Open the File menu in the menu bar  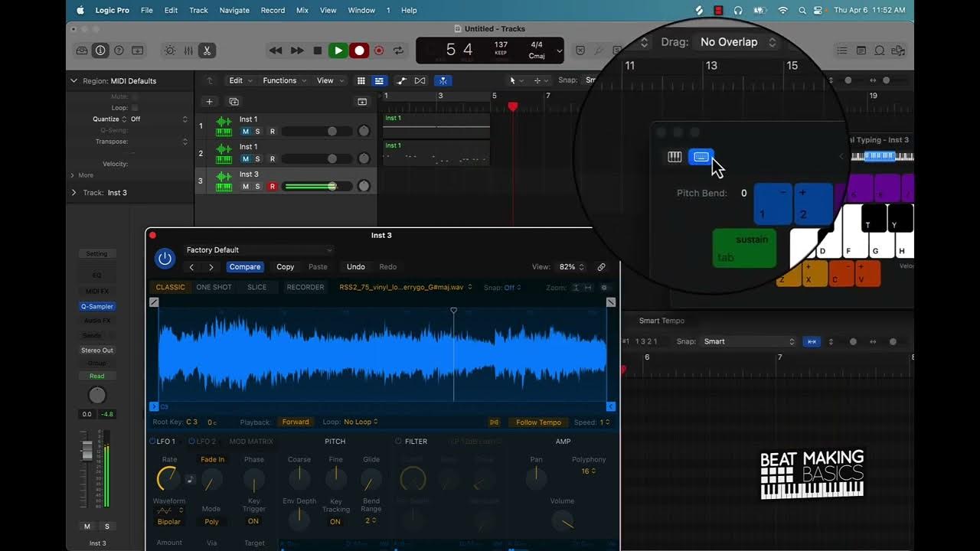click(146, 10)
